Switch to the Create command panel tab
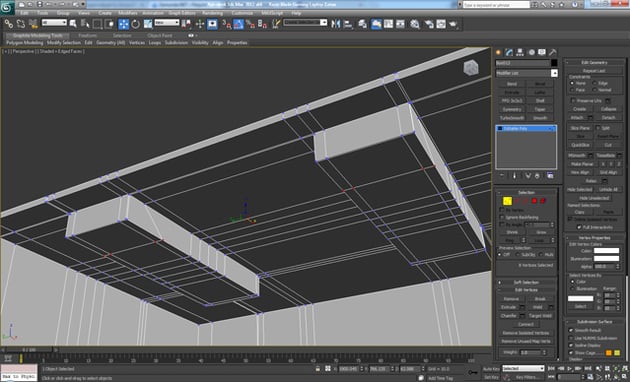630x382 pixels. coord(499,52)
